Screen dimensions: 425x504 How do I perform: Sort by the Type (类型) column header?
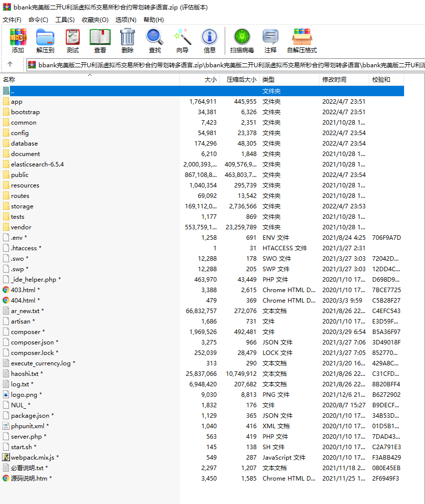coord(289,80)
